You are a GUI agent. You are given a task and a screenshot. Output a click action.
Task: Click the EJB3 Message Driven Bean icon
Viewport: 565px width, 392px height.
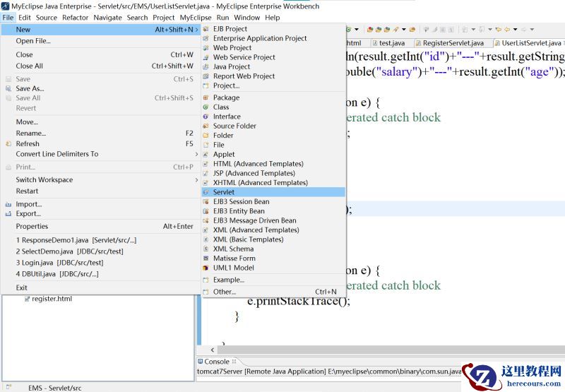coord(206,220)
